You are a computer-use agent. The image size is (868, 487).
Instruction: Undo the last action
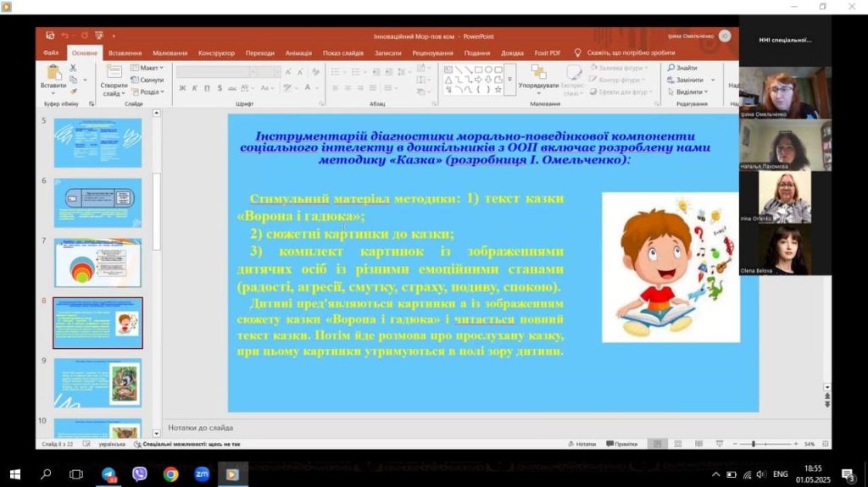(64, 36)
